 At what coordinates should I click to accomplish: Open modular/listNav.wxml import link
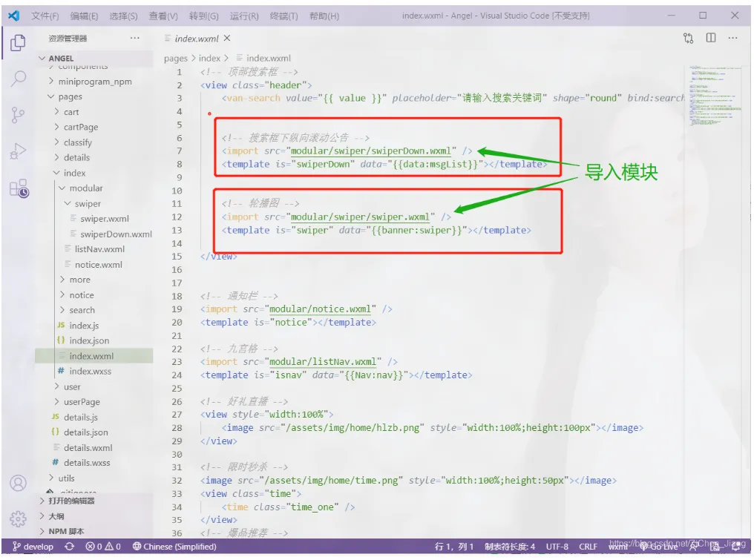point(323,362)
